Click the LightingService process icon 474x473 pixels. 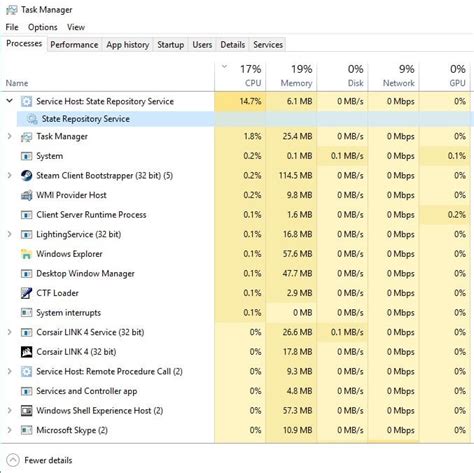26,234
